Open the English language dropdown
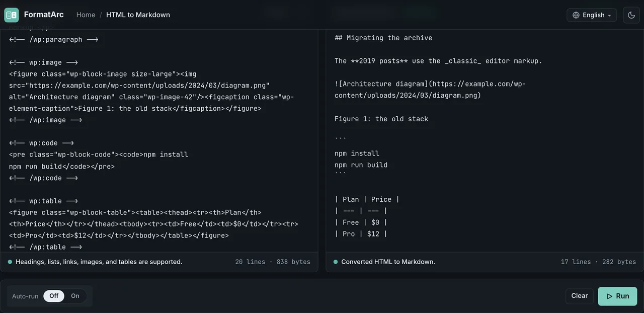Viewport: 644px width, 313px height. 592,15
